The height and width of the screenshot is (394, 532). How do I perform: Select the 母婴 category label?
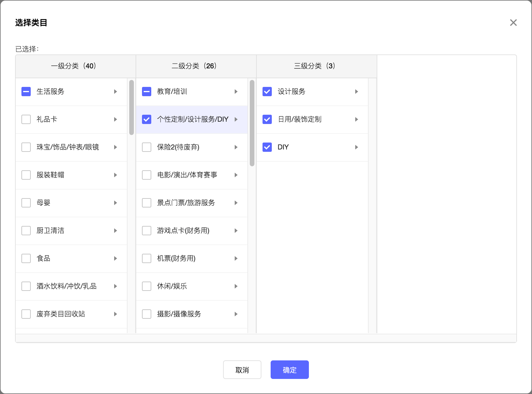pos(43,203)
